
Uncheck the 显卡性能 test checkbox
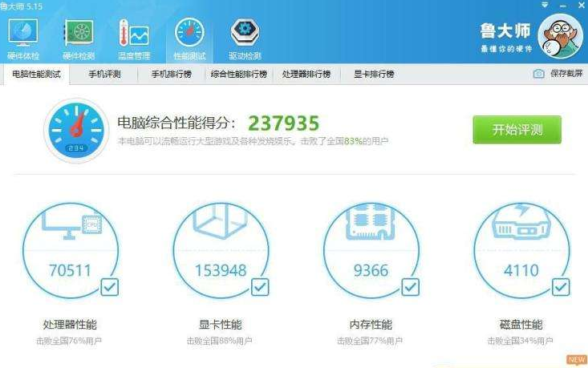point(260,288)
